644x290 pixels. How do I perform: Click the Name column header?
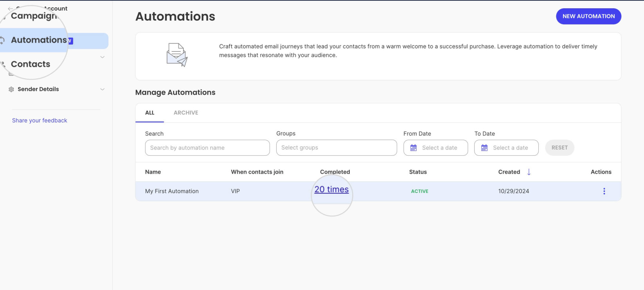click(153, 172)
